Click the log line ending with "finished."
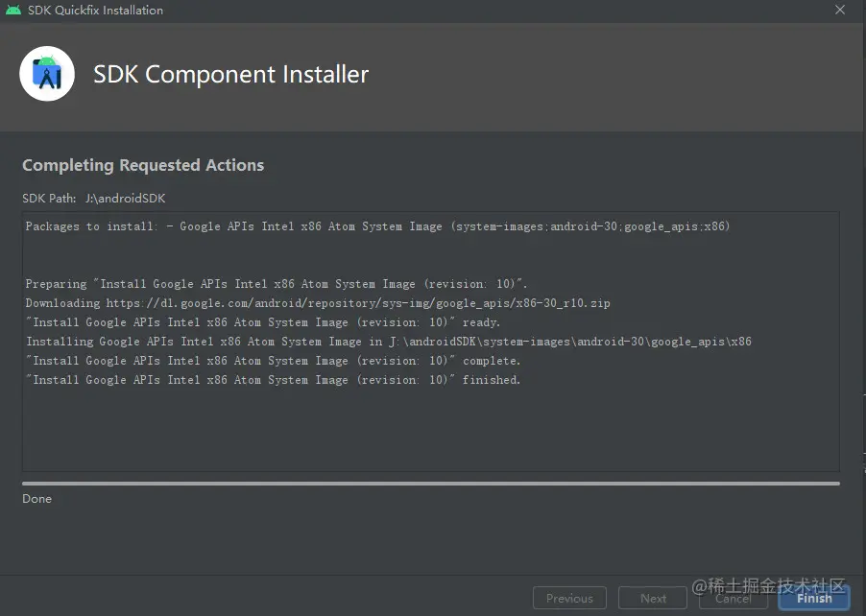 pyautogui.click(x=273, y=380)
